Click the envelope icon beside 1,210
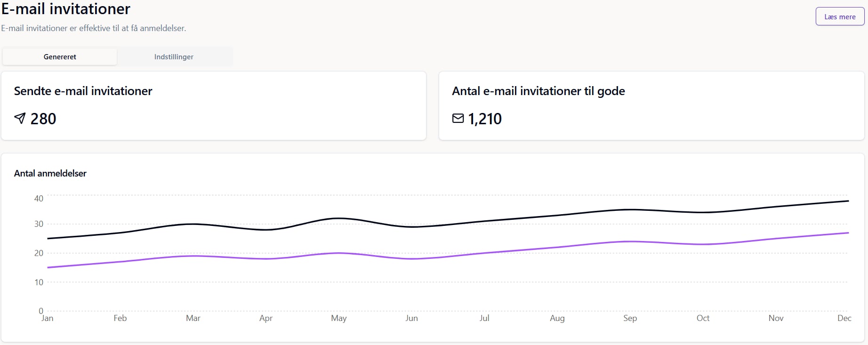Screen dimensions: 868x345 tap(458, 118)
